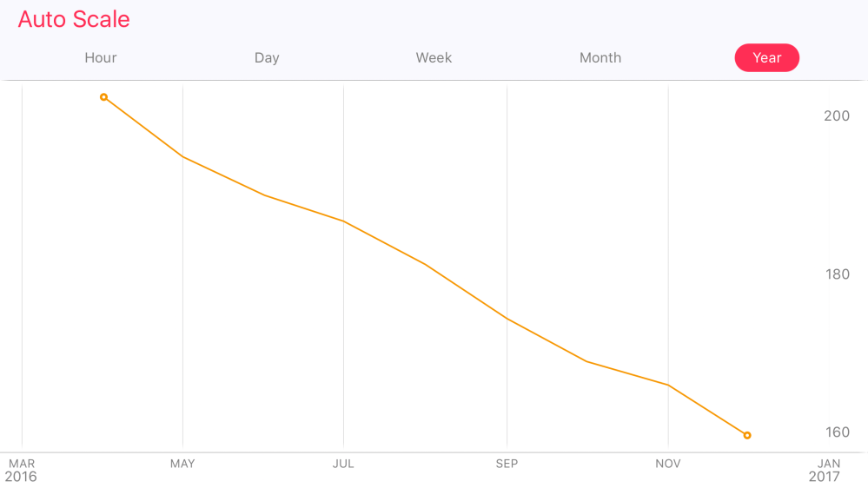Click the 180 y-axis label
Image resolution: width=868 pixels, height=488 pixels.
click(837, 274)
